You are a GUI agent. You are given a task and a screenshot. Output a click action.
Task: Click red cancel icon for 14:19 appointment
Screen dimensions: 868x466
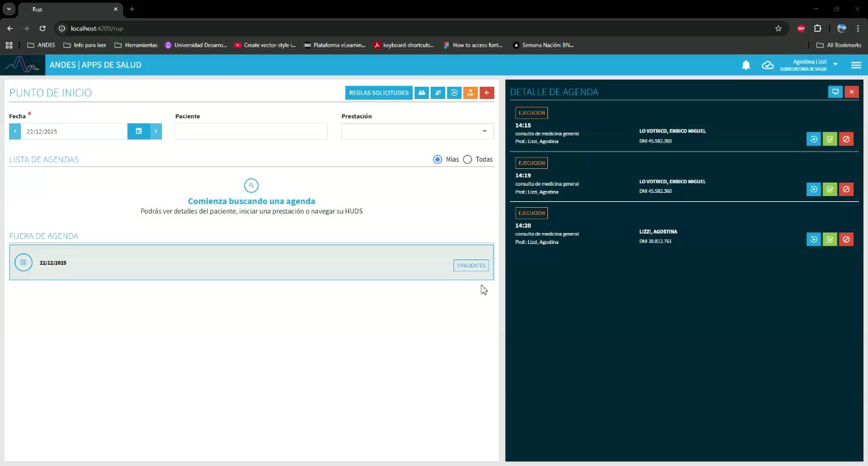click(x=846, y=189)
